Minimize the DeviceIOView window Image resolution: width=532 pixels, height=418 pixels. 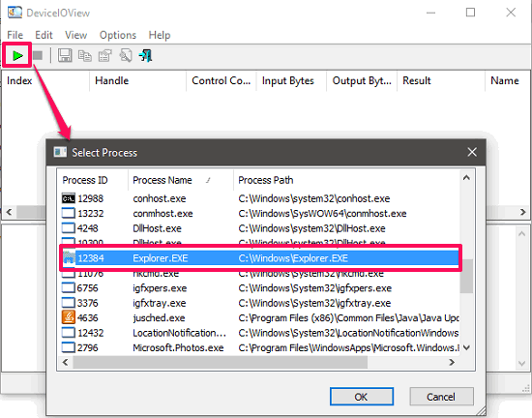click(430, 13)
